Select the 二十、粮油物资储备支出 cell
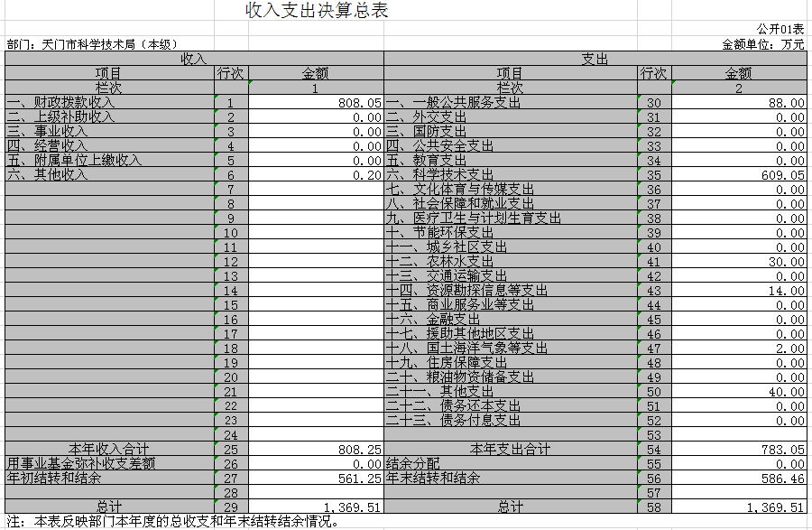Image resolution: width=812 pixels, height=530 pixels. [x=511, y=377]
